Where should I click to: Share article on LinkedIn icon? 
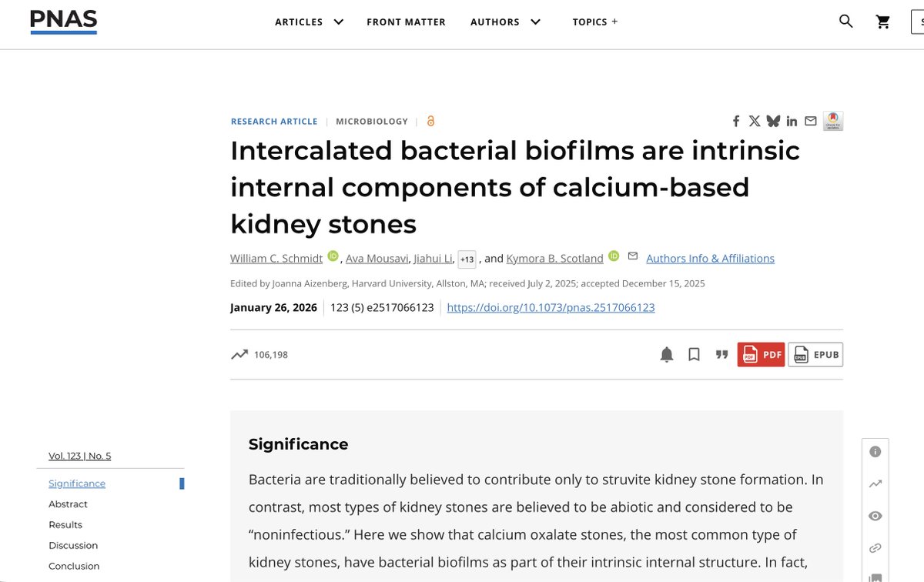(792, 121)
